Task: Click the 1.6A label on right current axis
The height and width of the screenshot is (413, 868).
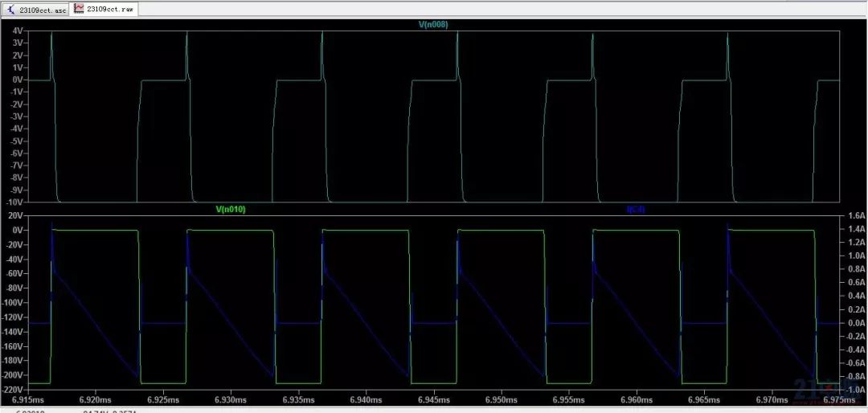Action: (855, 215)
